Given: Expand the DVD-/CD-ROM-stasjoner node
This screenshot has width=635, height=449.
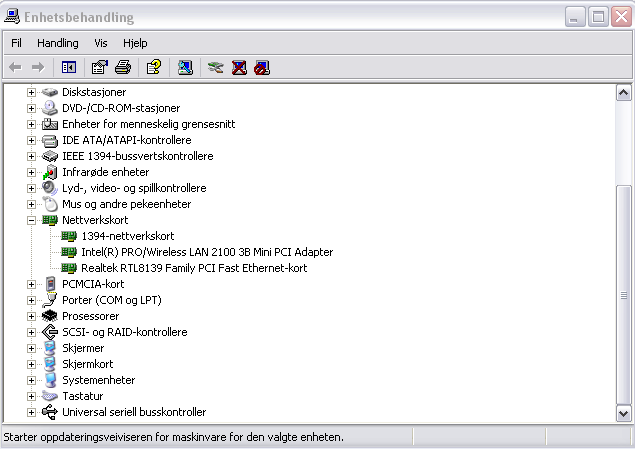Looking at the screenshot, I should click(31, 108).
